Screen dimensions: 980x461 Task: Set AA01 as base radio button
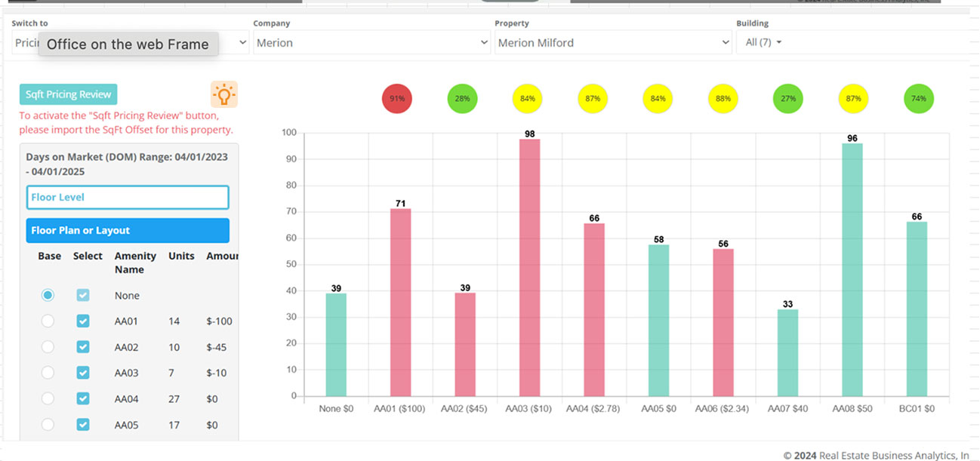(48, 321)
